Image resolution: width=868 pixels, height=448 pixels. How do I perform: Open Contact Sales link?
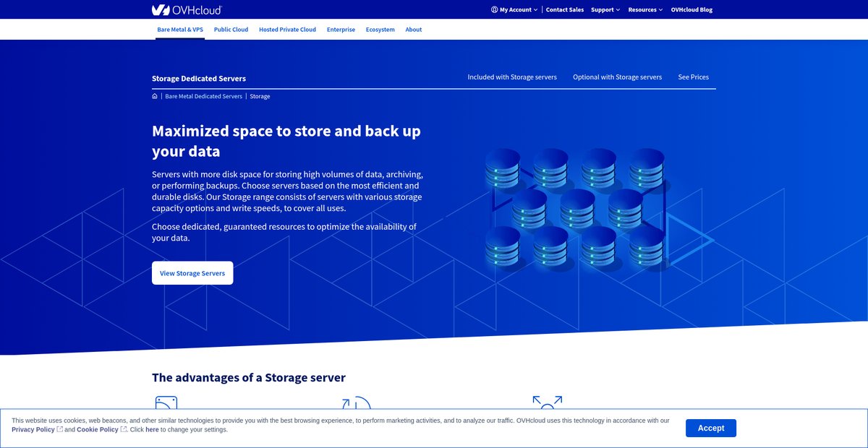point(565,9)
